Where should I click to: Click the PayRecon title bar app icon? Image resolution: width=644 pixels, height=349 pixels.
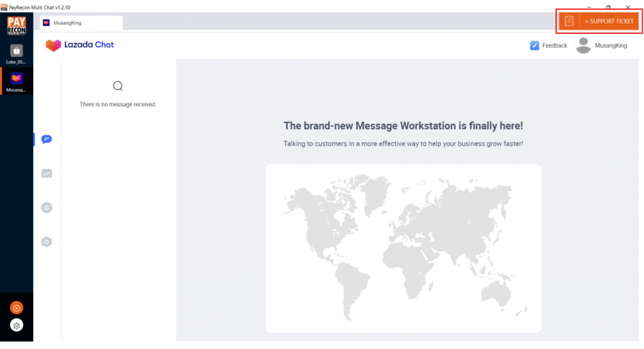click(x=4, y=8)
